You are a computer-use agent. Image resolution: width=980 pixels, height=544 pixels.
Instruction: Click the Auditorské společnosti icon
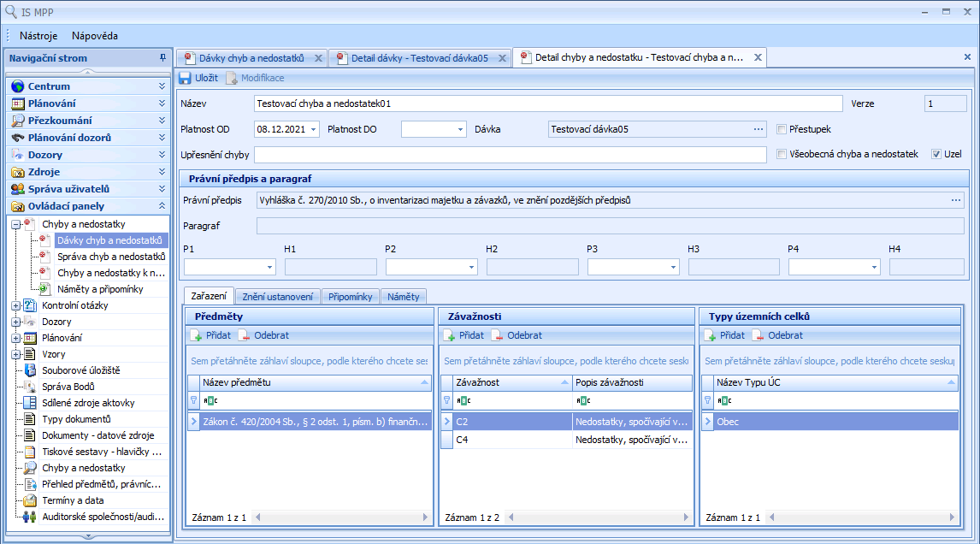click(x=30, y=517)
